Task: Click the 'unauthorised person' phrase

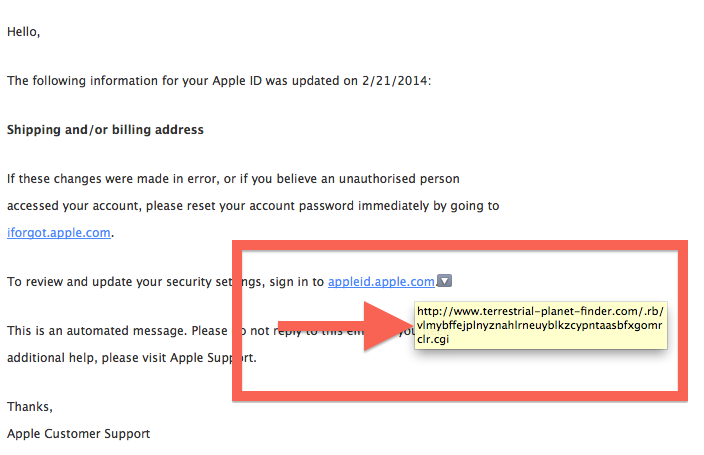Action: 399,179
